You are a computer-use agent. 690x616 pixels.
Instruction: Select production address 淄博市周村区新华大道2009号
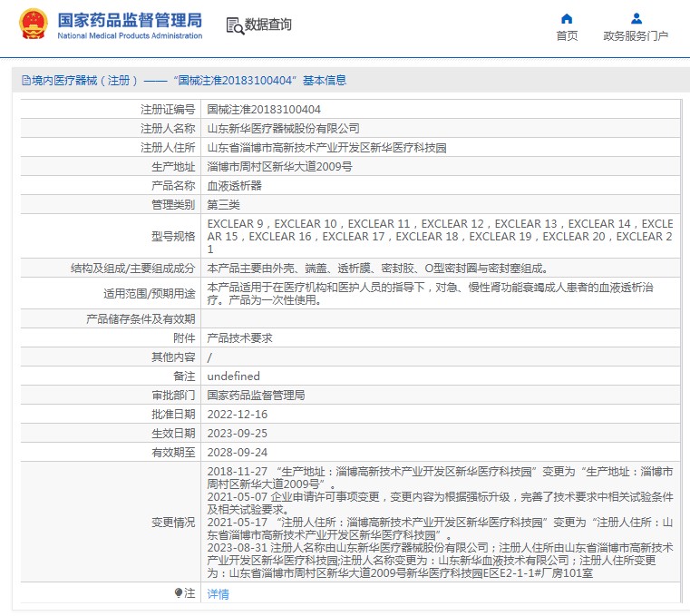(x=279, y=166)
